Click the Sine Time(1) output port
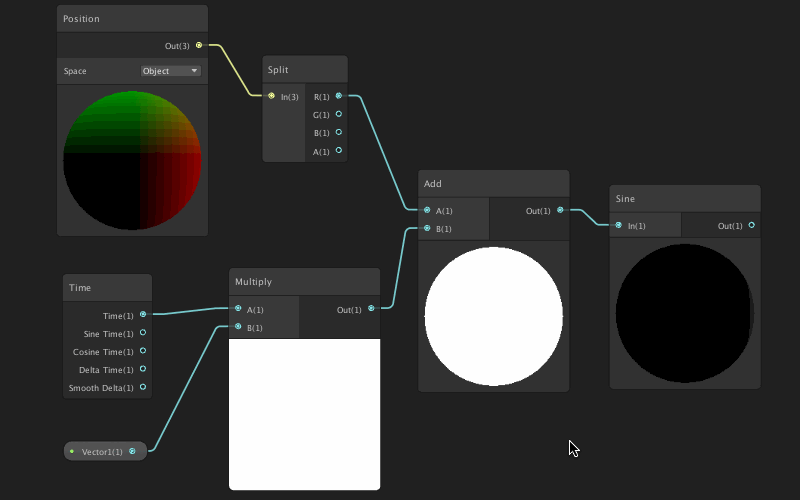This screenshot has height=500, width=800. coord(143,333)
